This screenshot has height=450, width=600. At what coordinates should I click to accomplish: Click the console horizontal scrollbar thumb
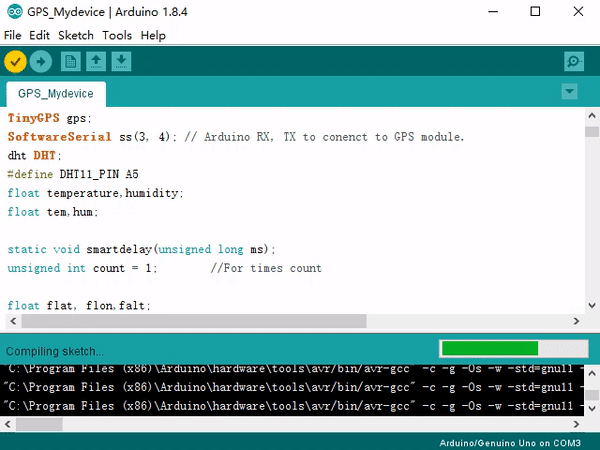point(39,424)
